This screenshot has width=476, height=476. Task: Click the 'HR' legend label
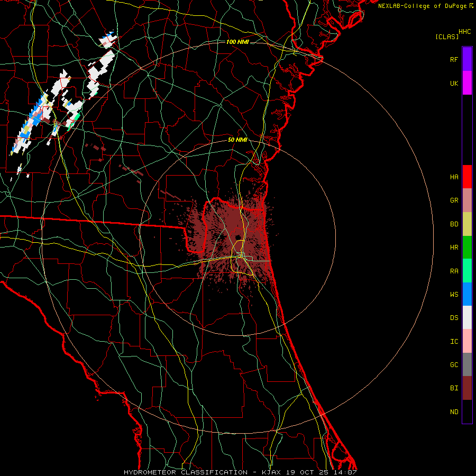pyautogui.click(x=454, y=248)
